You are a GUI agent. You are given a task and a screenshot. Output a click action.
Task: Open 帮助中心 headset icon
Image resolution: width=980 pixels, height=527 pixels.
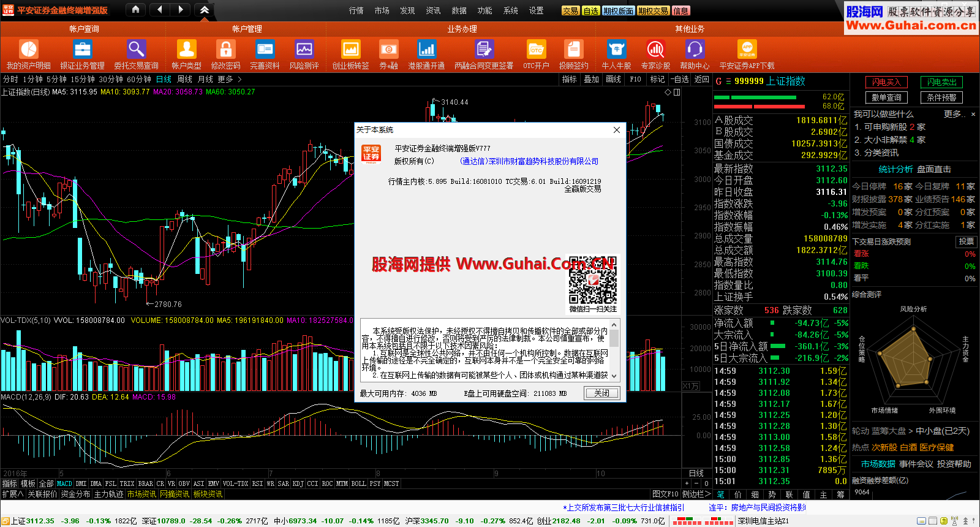[x=695, y=49]
